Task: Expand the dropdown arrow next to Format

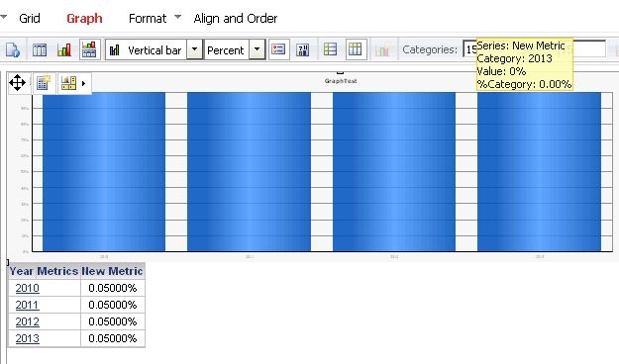Action: tap(177, 17)
